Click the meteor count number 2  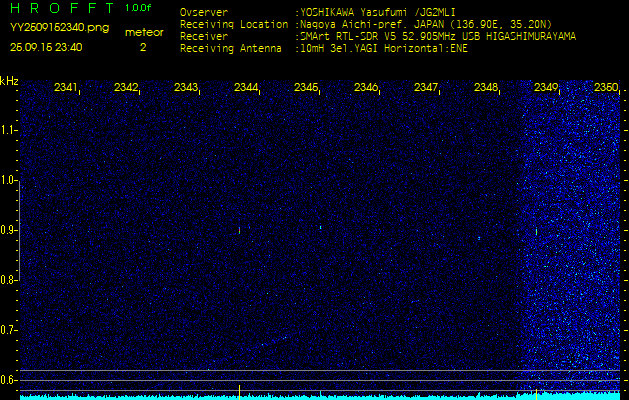tap(142, 46)
